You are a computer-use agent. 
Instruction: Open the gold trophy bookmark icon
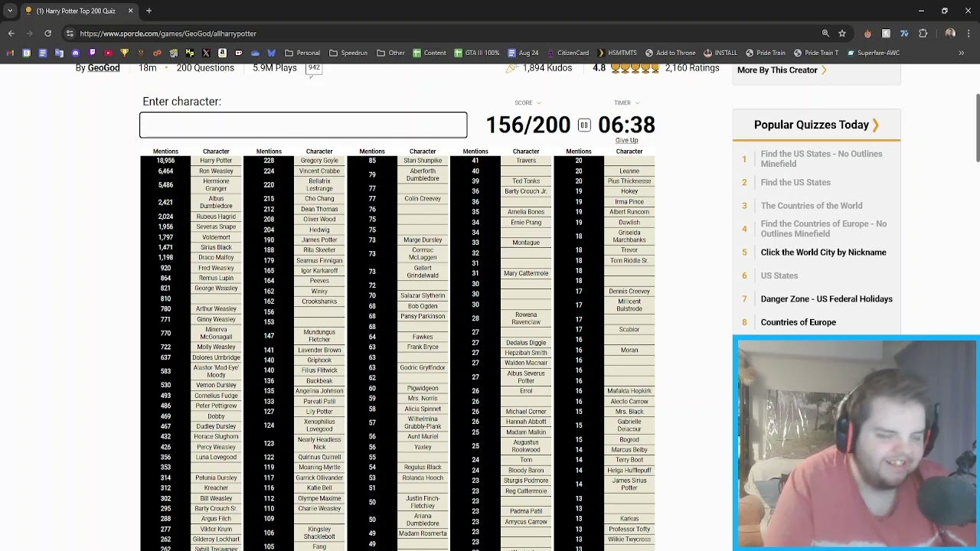[x=125, y=53]
